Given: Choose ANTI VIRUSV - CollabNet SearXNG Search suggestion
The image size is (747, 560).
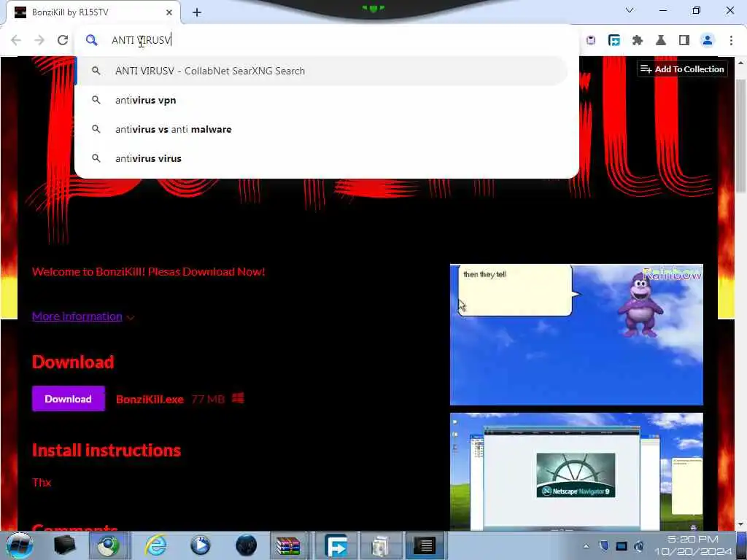Looking at the screenshot, I should [322, 71].
